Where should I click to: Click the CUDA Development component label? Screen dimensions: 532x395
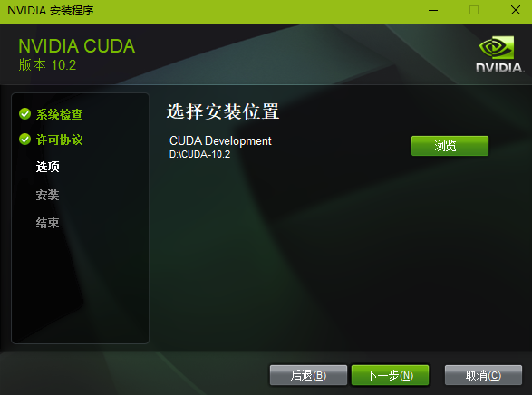point(220,140)
